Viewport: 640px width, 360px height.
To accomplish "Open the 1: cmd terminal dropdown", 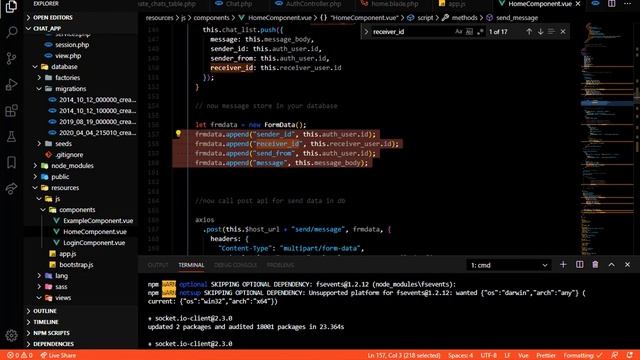I will 509,265.
